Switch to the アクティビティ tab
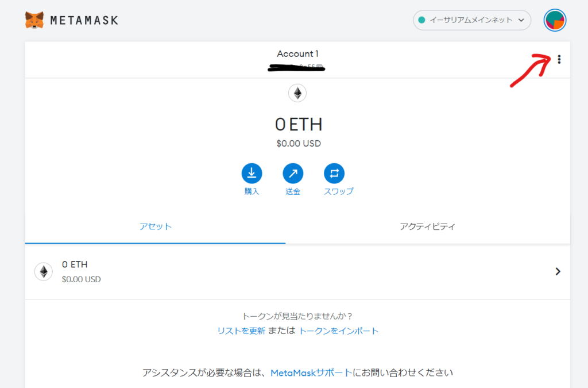 [427, 226]
